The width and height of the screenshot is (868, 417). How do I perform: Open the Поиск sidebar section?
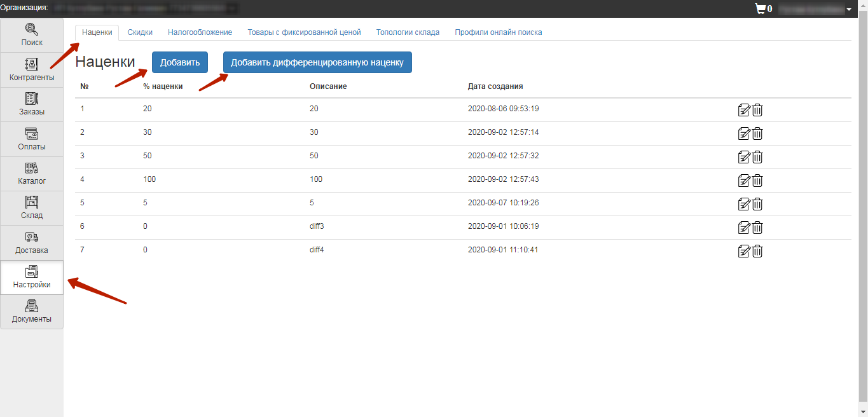pos(32,36)
